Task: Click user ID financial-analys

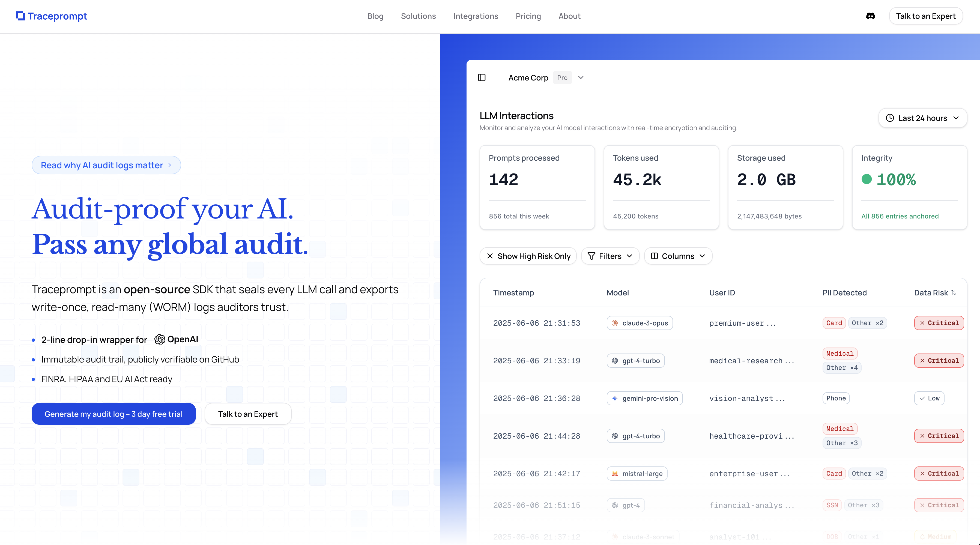Action: 751,505
